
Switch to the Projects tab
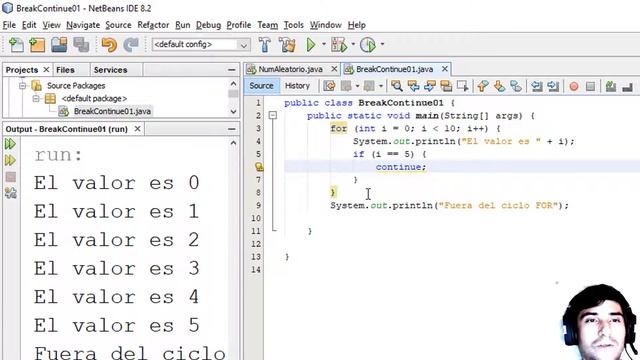point(22,70)
